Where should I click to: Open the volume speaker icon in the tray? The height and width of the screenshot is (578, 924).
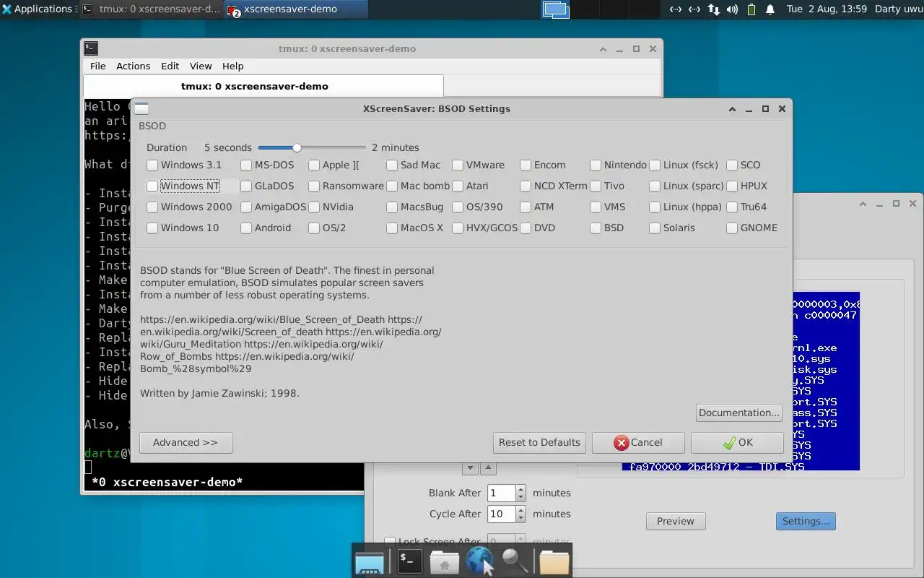point(732,9)
